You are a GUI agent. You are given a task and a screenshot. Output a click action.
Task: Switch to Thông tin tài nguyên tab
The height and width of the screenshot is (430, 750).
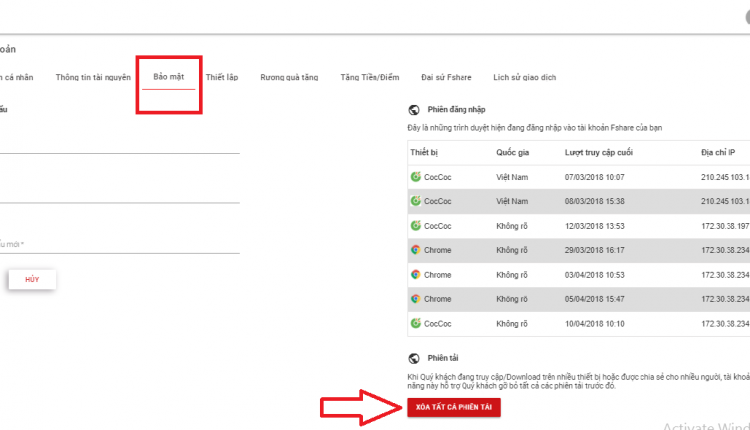coord(93,77)
